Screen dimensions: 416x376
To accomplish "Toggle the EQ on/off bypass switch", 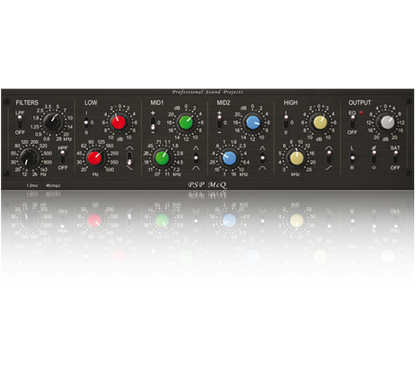I will coord(352,122).
